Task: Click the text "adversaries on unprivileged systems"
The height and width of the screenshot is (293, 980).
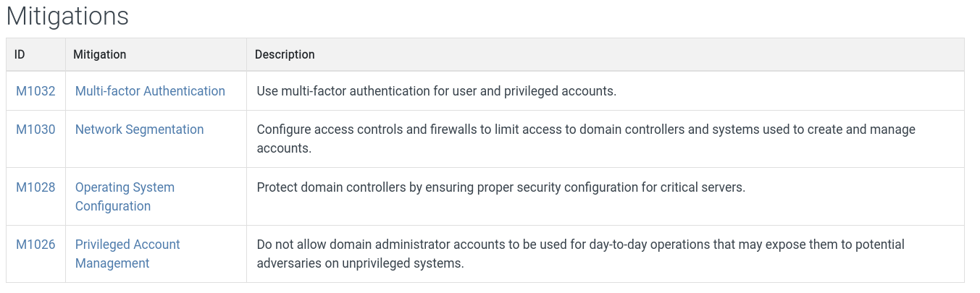Action: [360, 263]
